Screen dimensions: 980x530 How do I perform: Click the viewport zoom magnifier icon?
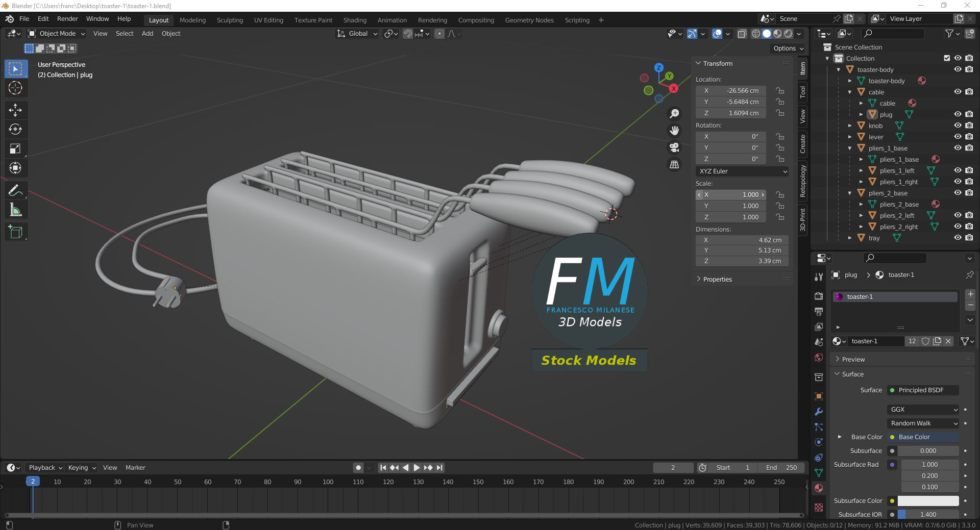(674, 113)
